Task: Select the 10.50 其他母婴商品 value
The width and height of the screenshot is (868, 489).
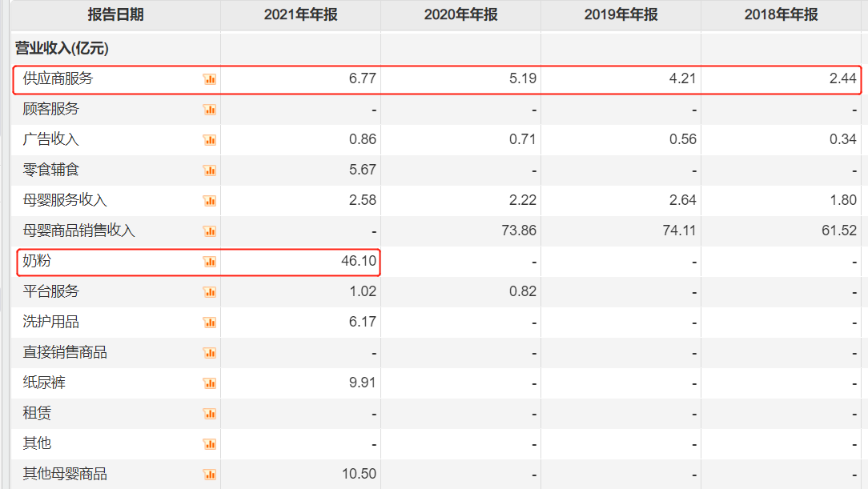Action: pyautogui.click(x=359, y=474)
